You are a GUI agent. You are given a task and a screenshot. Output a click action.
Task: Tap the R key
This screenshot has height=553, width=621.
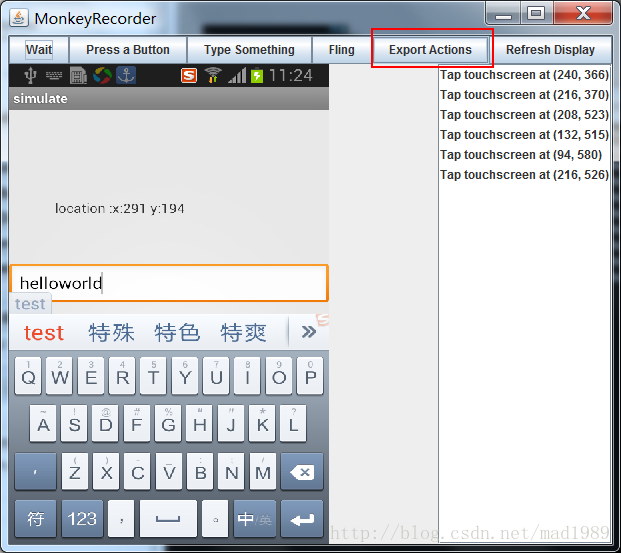[x=122, y=376]
